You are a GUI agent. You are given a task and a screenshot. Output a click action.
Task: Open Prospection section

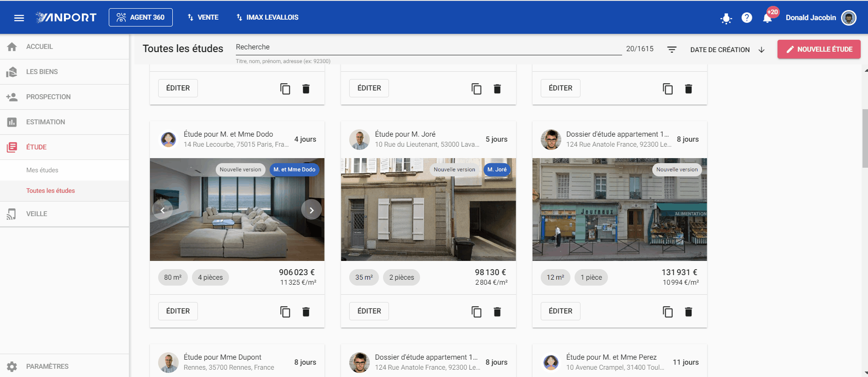(x=64, y=97)
